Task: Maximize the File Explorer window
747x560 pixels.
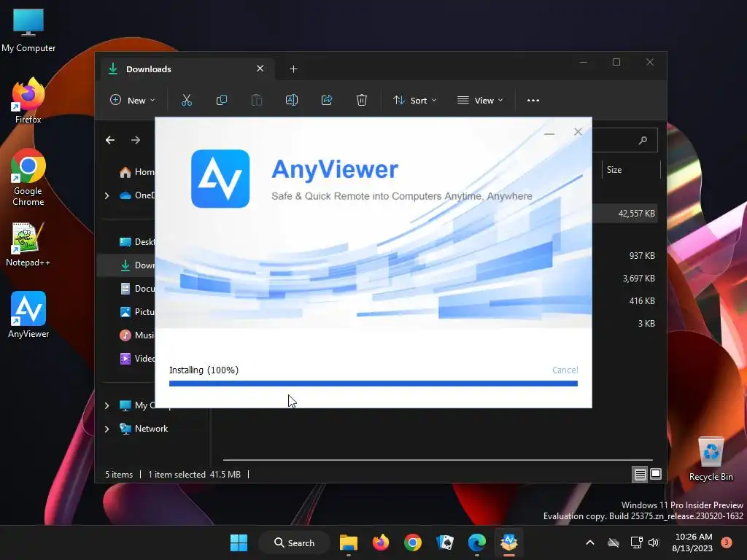Action: (x=616, y=63)
